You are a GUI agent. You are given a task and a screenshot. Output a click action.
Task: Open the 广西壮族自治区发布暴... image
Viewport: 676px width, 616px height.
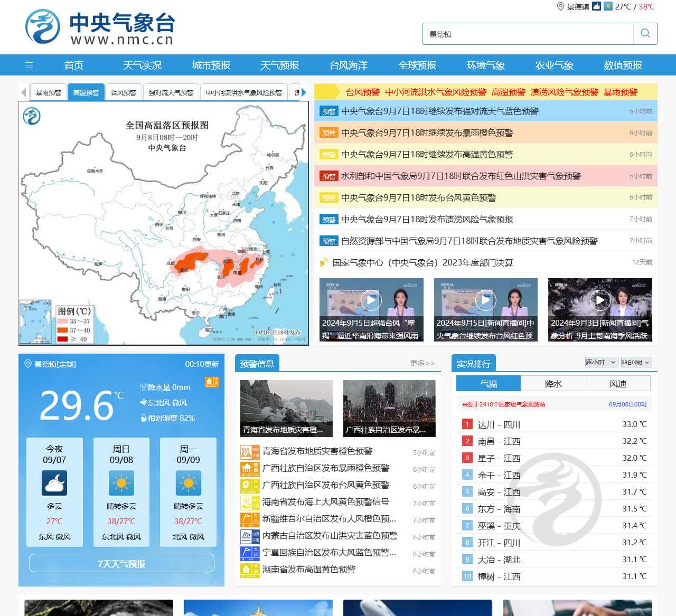coord(389,409)
